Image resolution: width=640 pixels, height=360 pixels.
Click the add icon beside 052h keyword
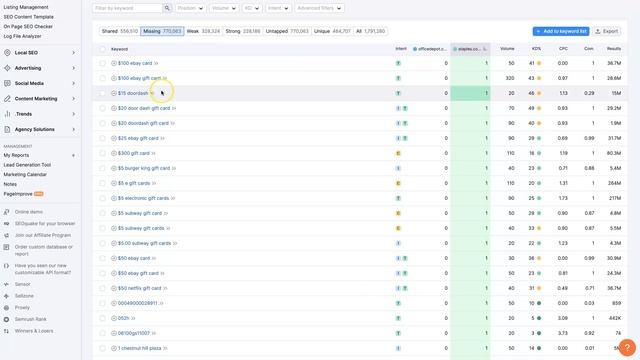(114, 318)
